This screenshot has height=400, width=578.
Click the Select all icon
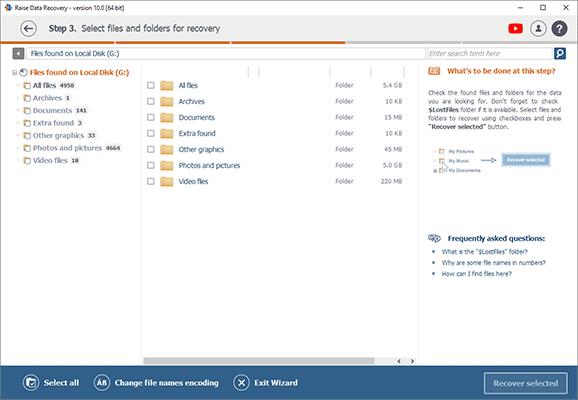(x=31, y=383)
